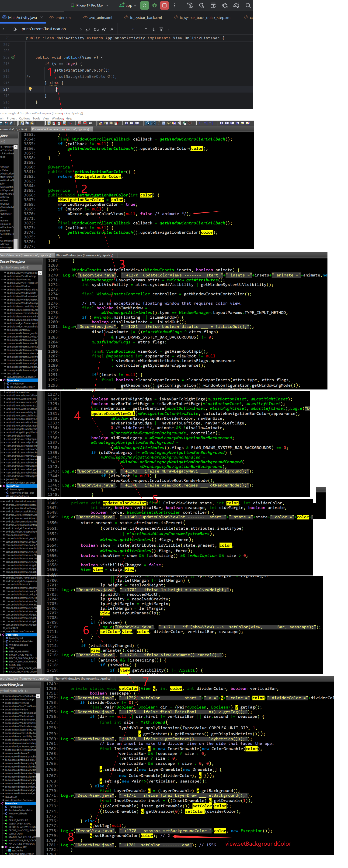
Task: Open Project menu in Source Insight
Action: pyautogui.click(x=11, y=118)
